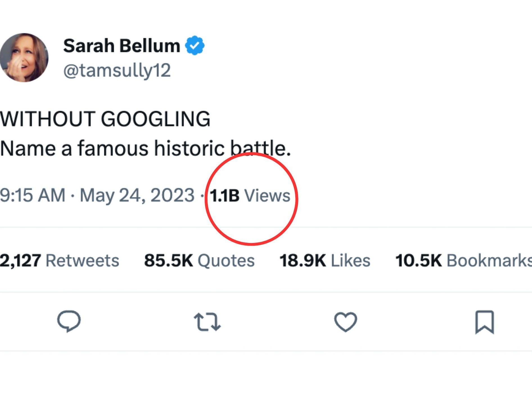
Task: Click the WITHOUT GOOGLING tweet text
Action: [105, 119]
